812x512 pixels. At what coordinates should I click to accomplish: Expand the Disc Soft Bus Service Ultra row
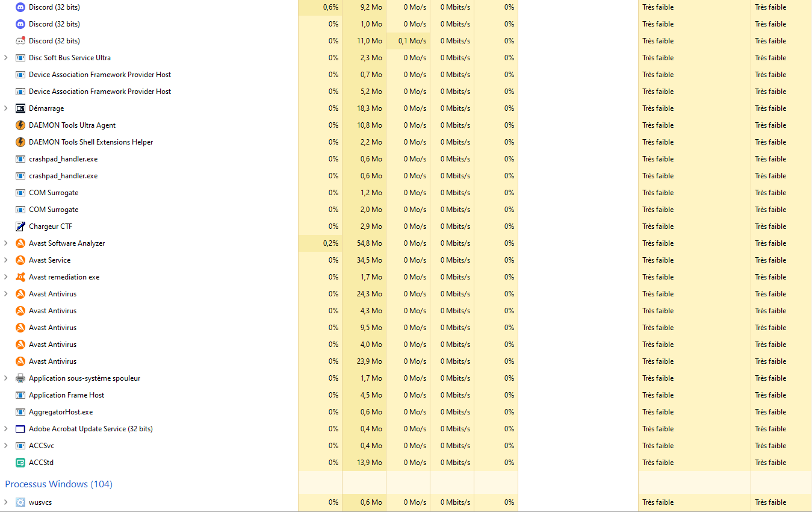tap(6, 58)
